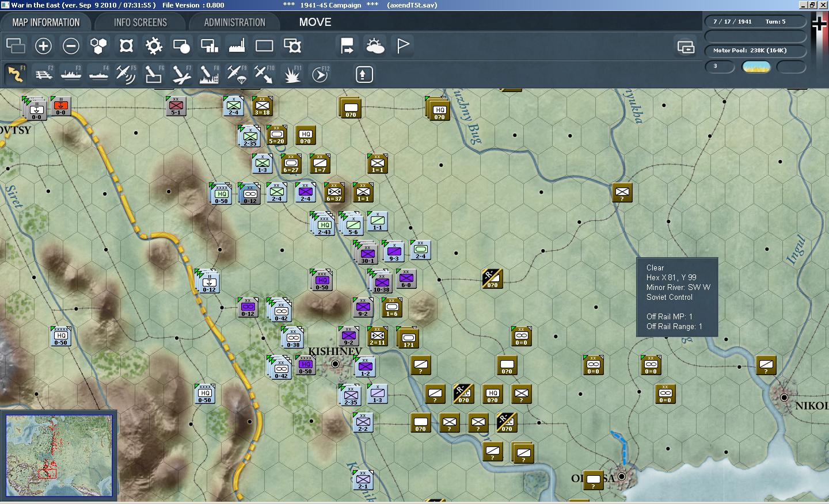Toggle the factory display icon

pos(237,46)
